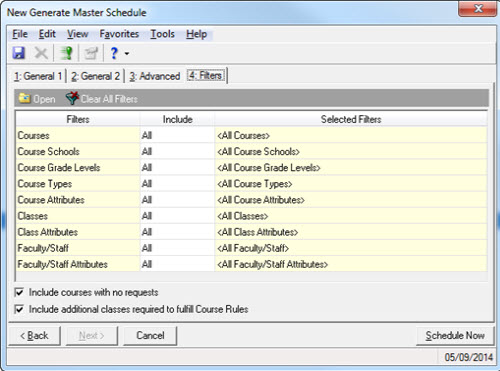Click the grey X Delete toolbar icon
Screen dimensions: 500x371
tap(41, 53)
